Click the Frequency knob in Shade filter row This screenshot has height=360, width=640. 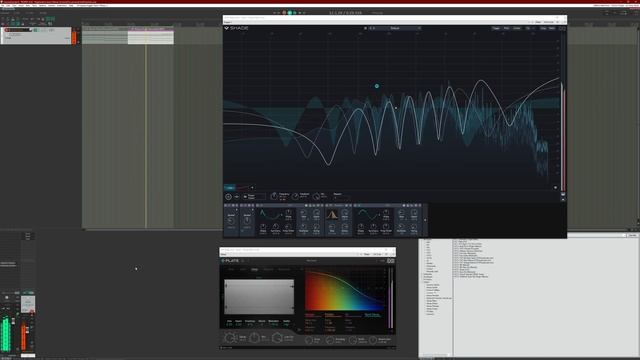(x=274, y=196)
